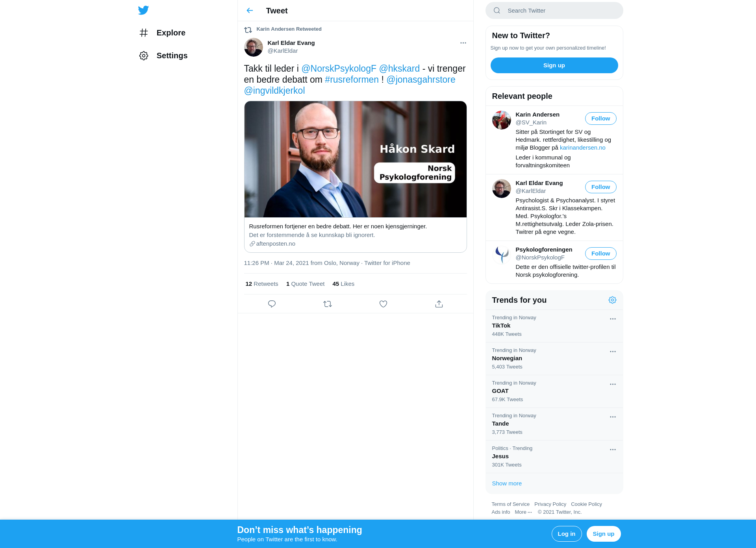The height and width of the screenshot is (548, 756).
Task: Follow Karl Eldar Evang
Action: (x=600, y=187)
